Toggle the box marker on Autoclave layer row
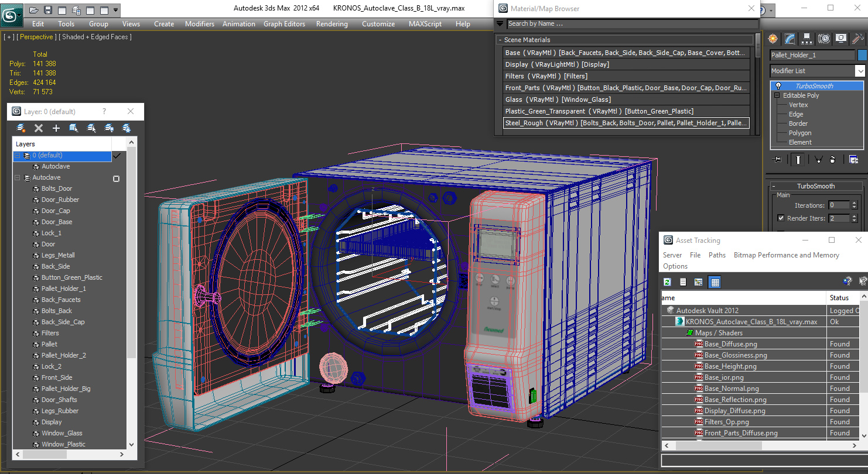Viewport: 868px width, 474px height. point(116,178)
